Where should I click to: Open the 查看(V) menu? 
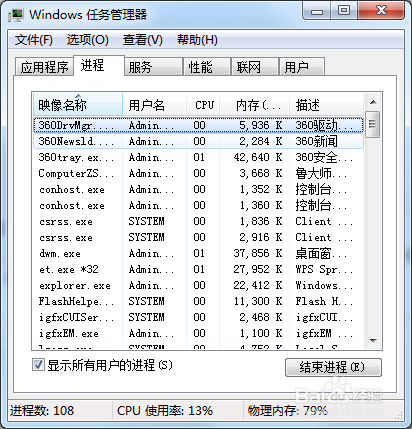click(x=142, y=40)
